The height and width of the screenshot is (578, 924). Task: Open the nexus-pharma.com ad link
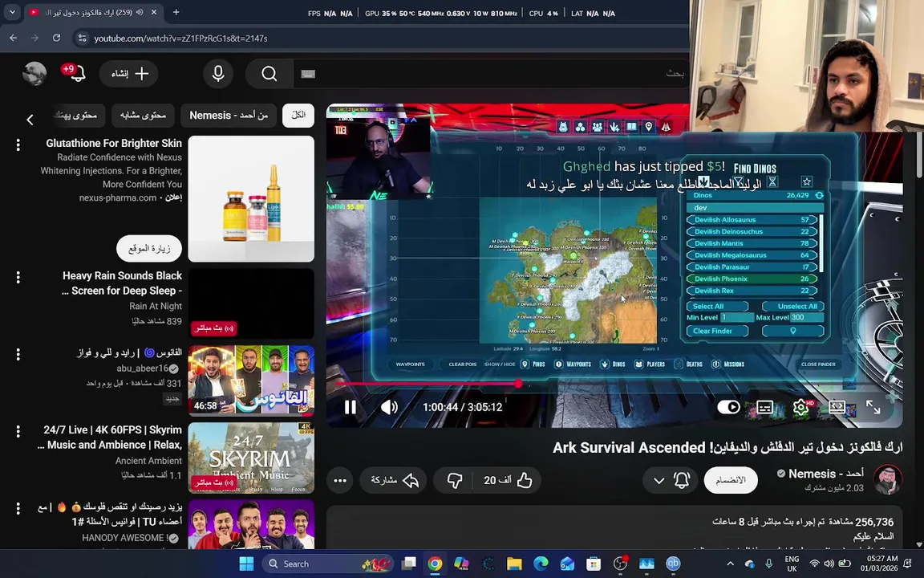tap(118, 197)
